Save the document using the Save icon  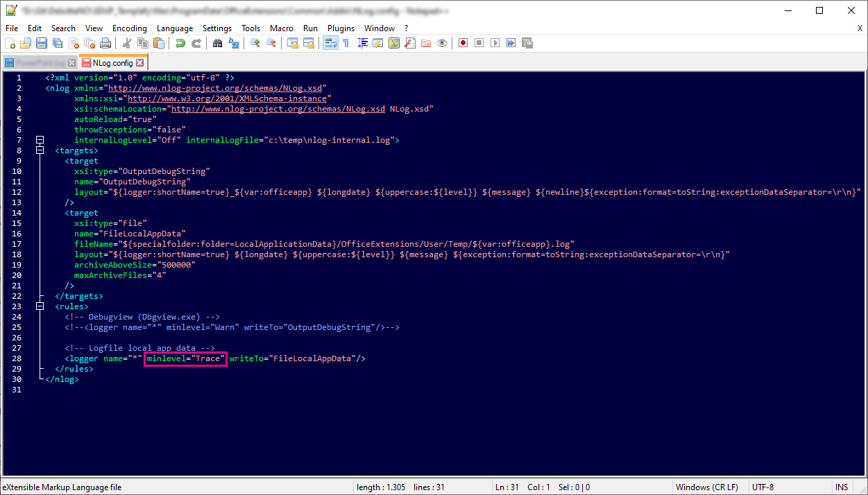pos(41,43)
